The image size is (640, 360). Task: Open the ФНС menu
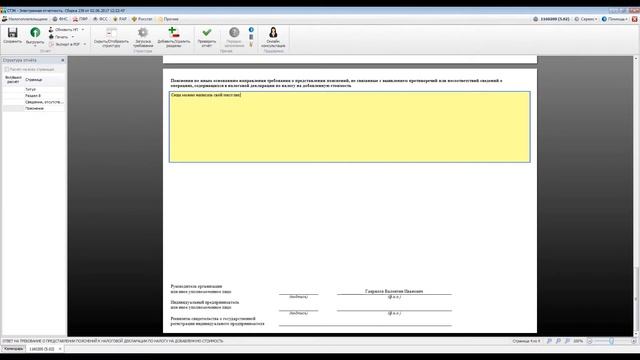coord(60,19)
